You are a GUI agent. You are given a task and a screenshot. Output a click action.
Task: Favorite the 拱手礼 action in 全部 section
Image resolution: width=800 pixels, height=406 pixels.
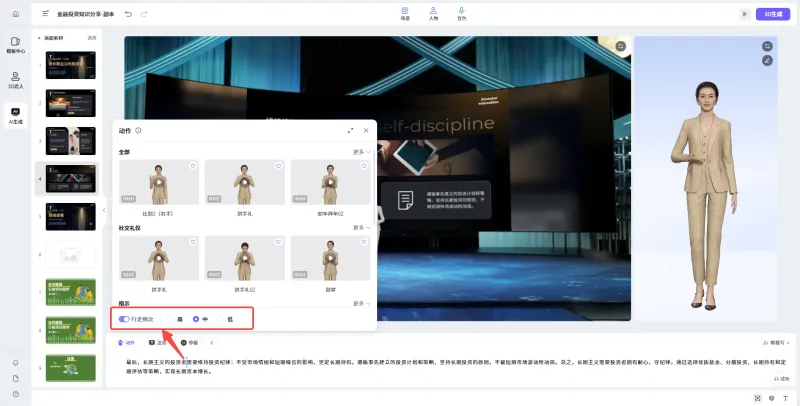278,166
